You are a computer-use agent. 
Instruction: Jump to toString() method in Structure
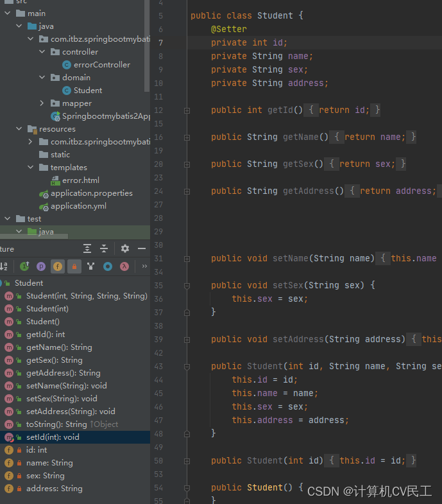pos(56,424)
